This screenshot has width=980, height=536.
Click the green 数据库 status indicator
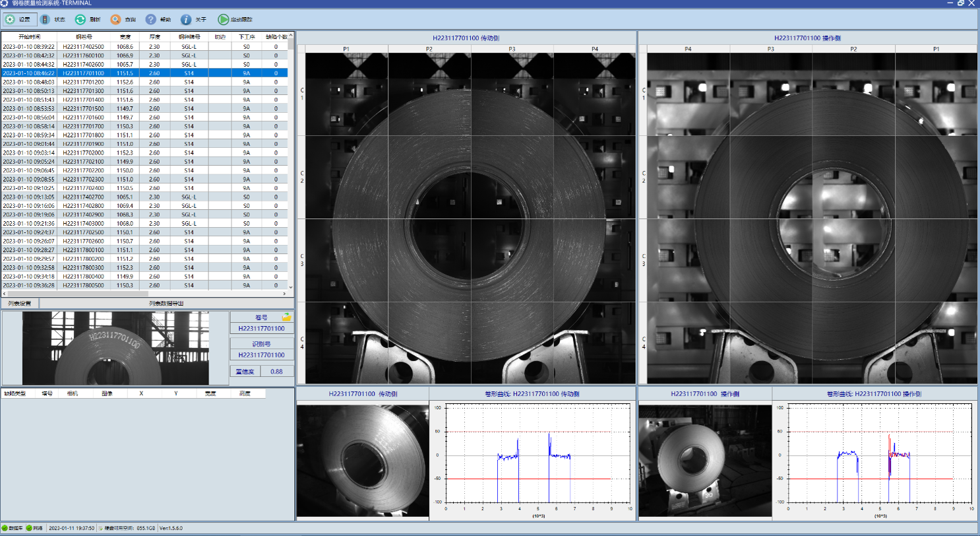click(x=5, y=528)
